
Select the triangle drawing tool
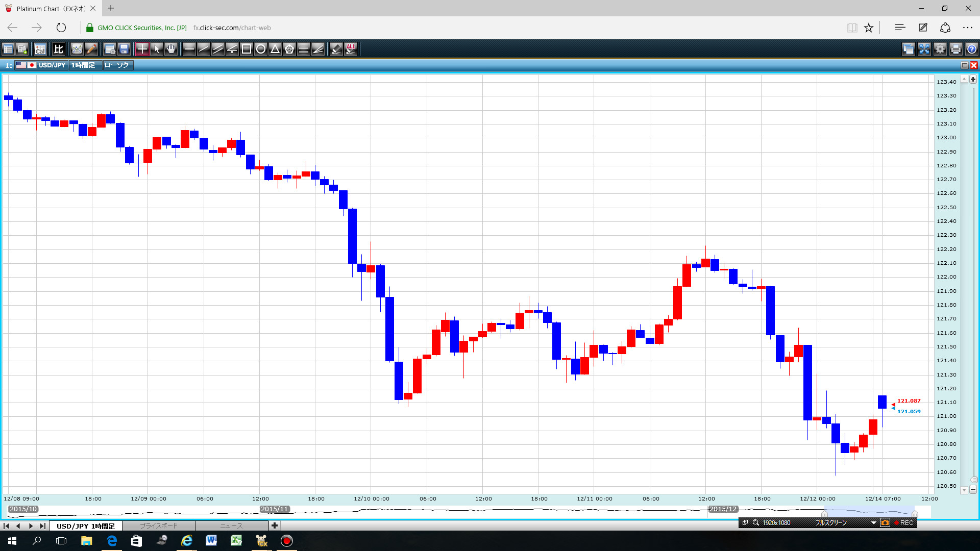coord(275,49)
